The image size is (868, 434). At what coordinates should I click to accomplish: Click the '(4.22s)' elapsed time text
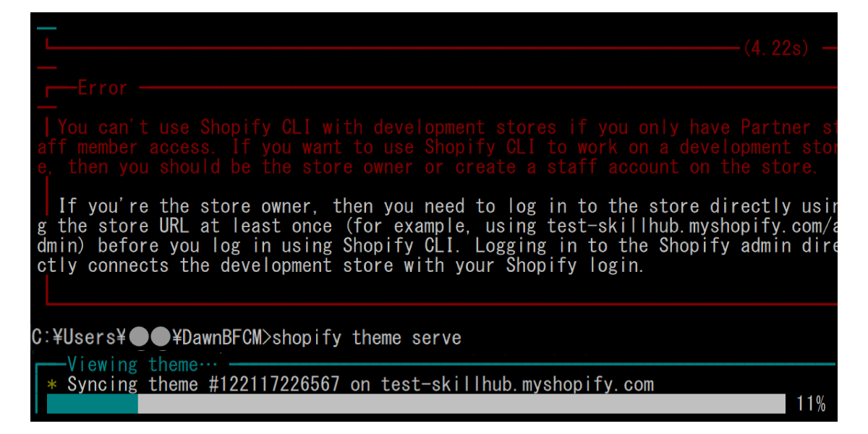(x=775, y=48)
